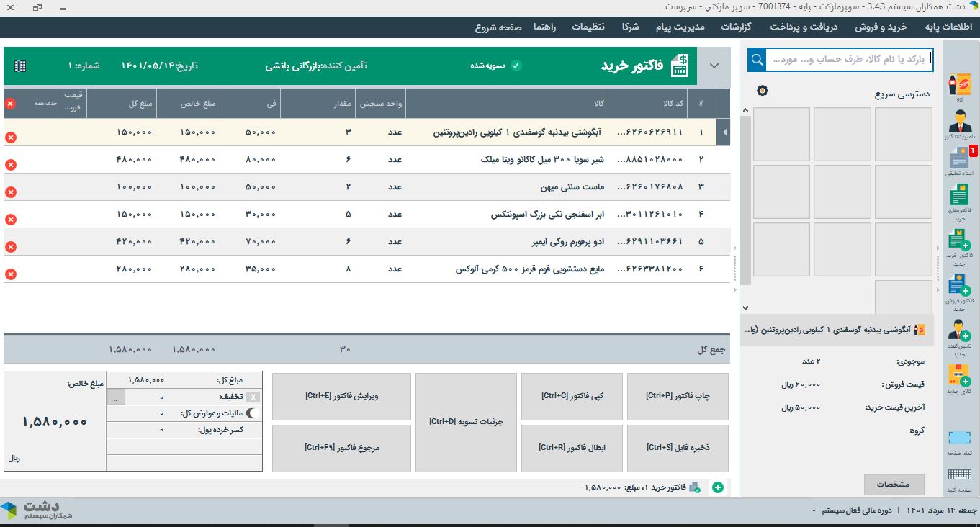Select the ماست سنتی میهن product cell
Screen dimensions: 980x527
[x=507, y=187]
